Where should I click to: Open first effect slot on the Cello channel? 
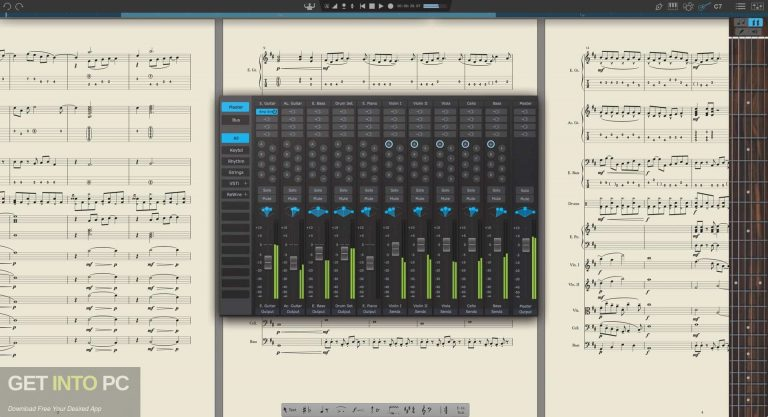coord(471,112)
